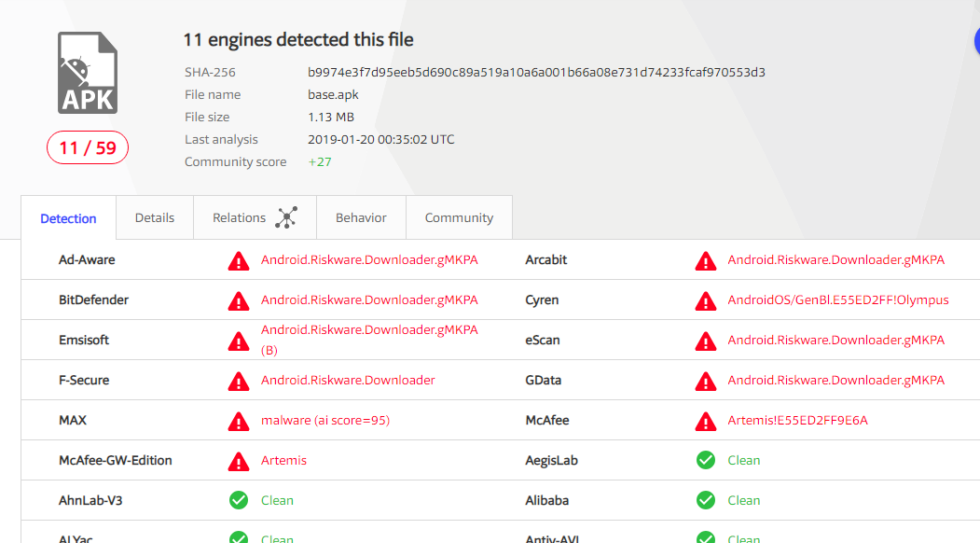This screenshot has height=543, width=980.
Task: Click the GData warning triangle icon
Action: pyautogui.click(x=706, y=381)
